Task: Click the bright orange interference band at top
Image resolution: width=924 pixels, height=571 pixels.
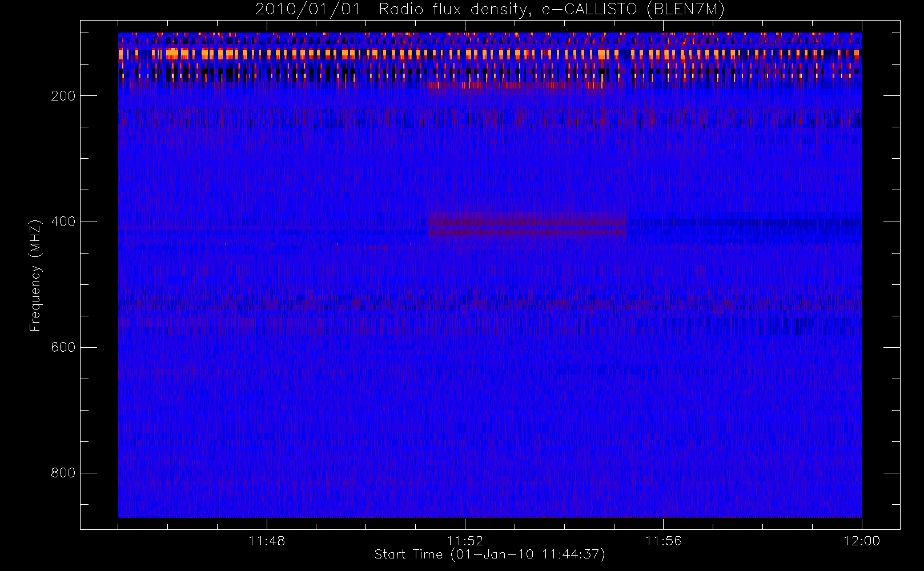Action: pyautogui.click(x=490, y=54)
